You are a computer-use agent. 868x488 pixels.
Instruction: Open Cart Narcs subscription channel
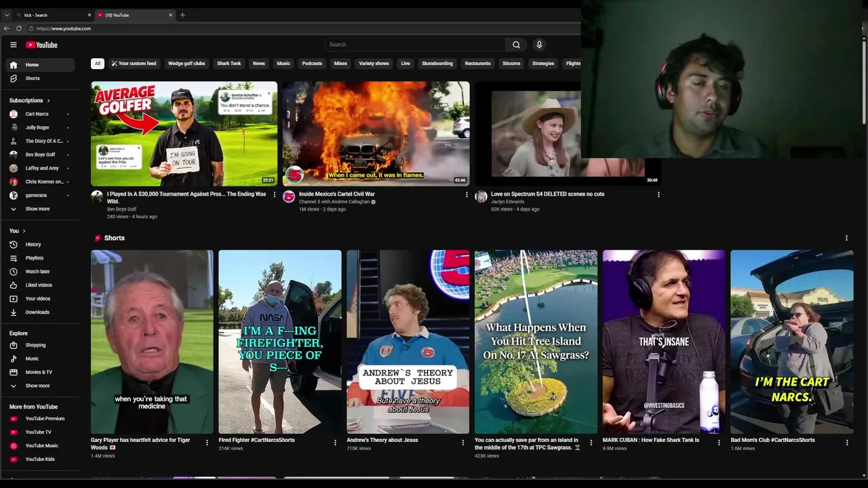pos(40,114)
